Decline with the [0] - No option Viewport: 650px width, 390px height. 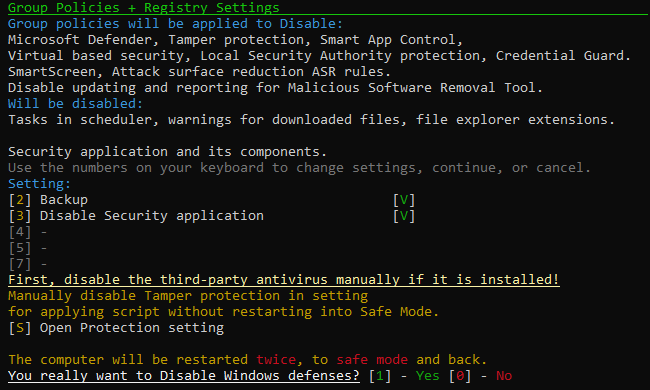click(480, 376)
